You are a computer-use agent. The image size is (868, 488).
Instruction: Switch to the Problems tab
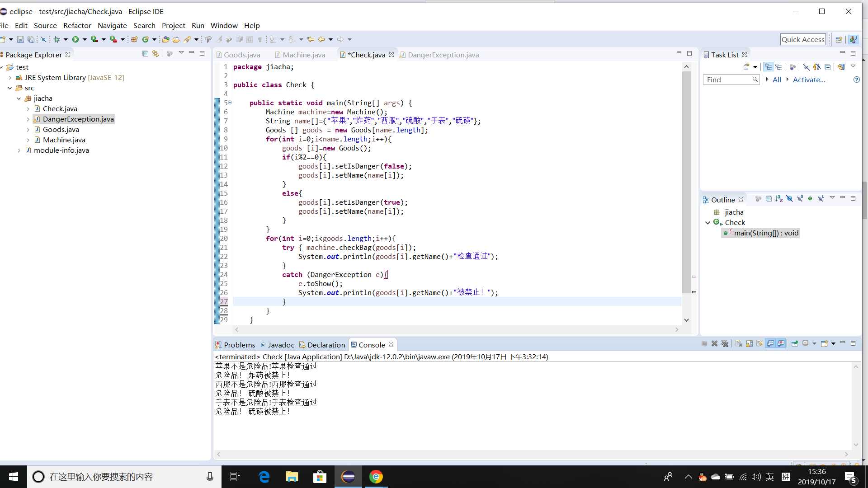coord(235,345)
